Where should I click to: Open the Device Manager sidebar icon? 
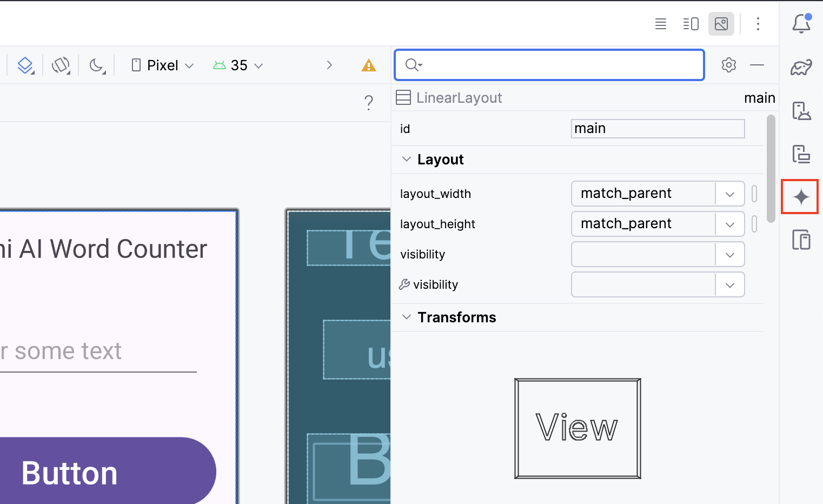801,111
